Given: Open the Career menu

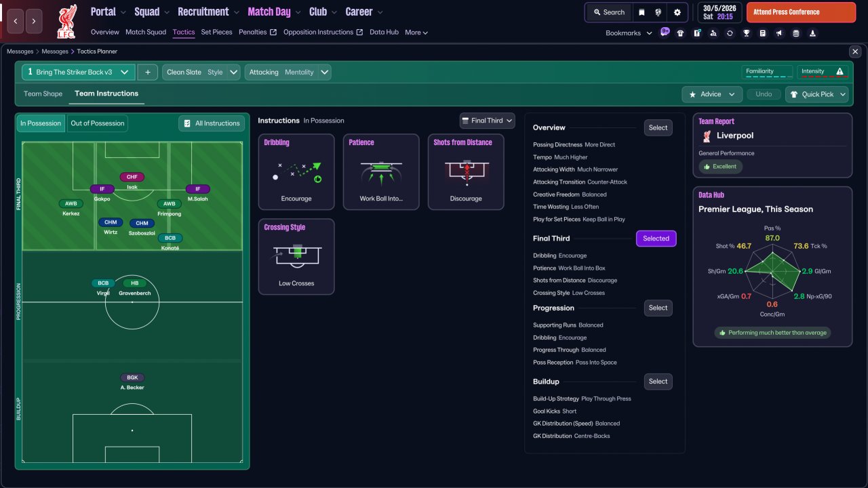Looking at the screenshot, I should pyautogui.click(x=364, y=12).
